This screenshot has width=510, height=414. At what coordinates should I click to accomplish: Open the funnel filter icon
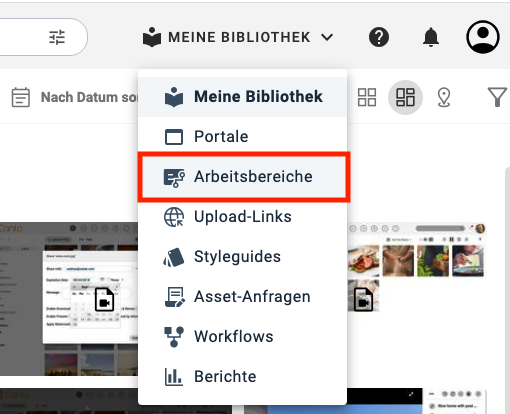click(497, 97)
